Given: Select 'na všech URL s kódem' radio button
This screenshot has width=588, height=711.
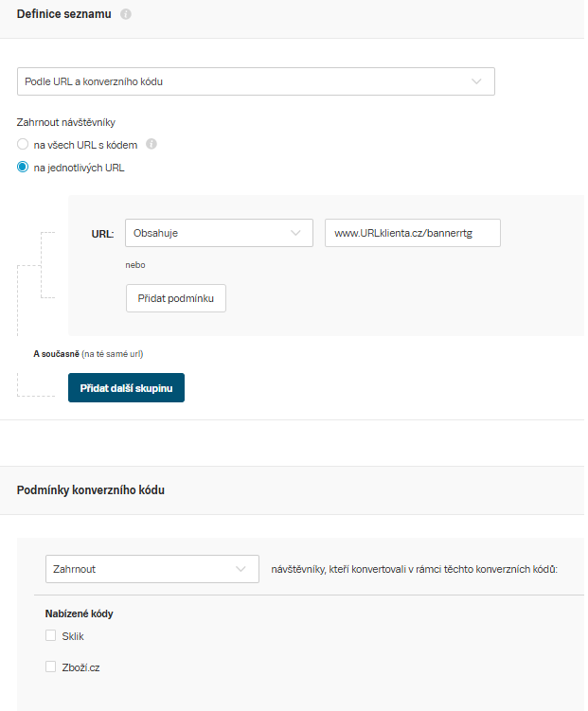Looking at the screenshot, I should [23, 144].
